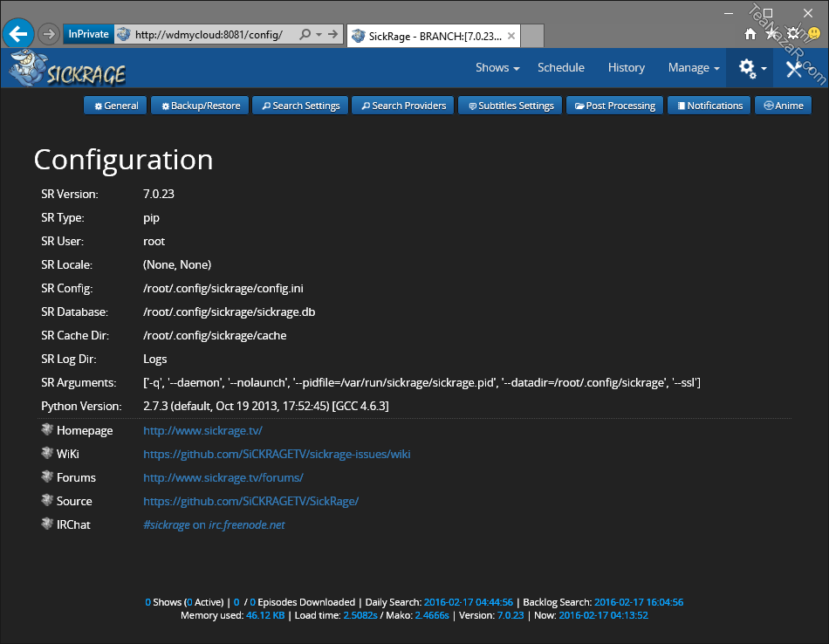Open the Schedule page
The width and height of the screenshot is (829, 644).
point(561,68)
